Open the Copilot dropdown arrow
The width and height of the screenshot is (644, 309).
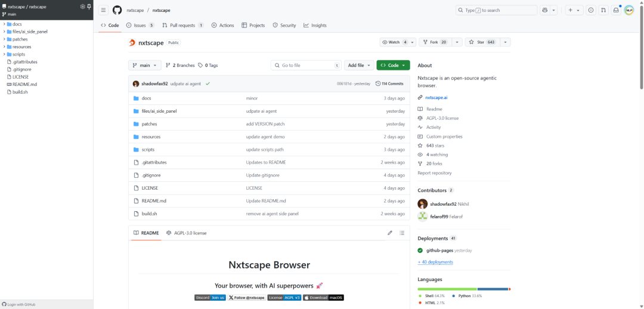coord(554,10)
